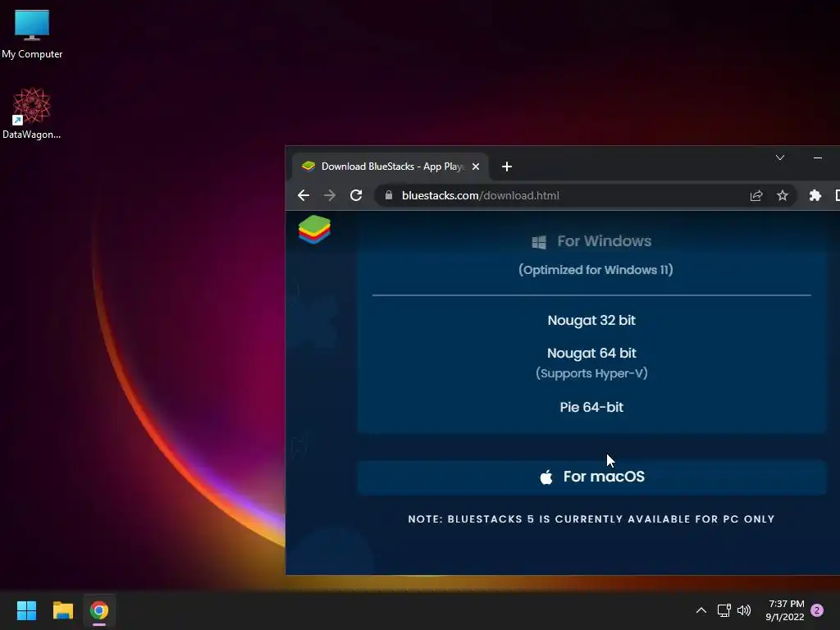
Task: Open the network icon in the system tray
Action: pos(724,610)
